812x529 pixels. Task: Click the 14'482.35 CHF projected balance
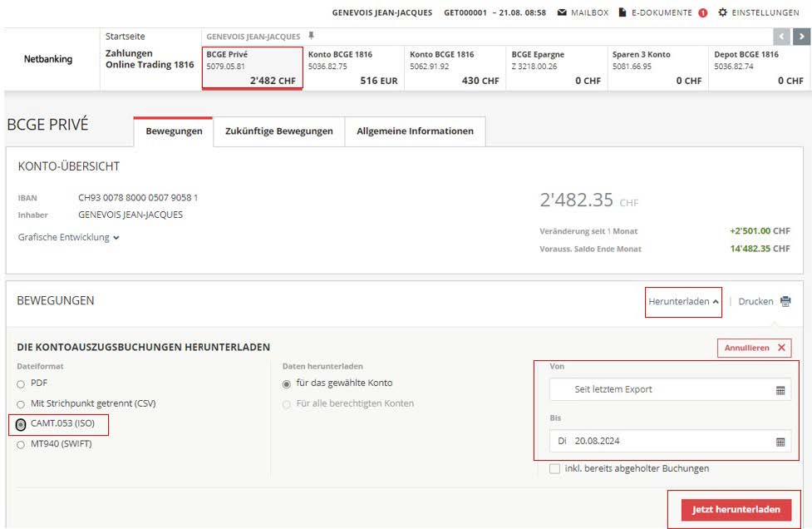[x=760, y=249]
